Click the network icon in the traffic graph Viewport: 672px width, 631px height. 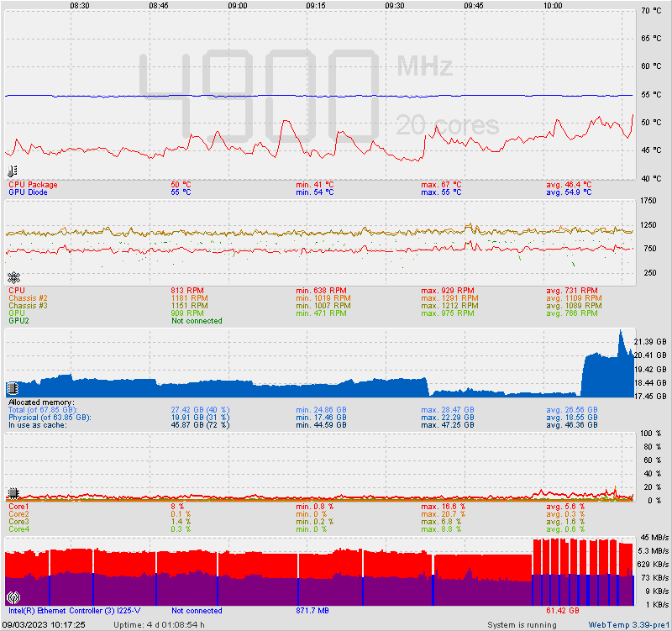(x=13, y=598)
